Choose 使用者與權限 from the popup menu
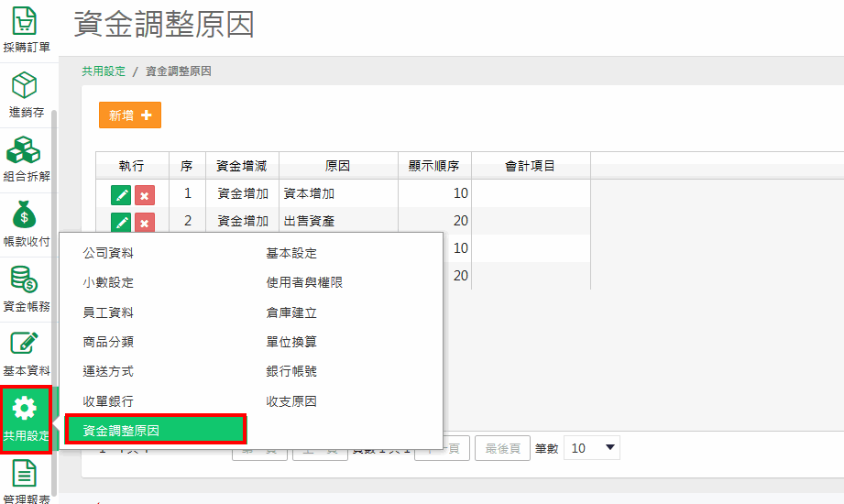Screen dimensions: 844x504 pyautogui.click(x=304, y=282)
